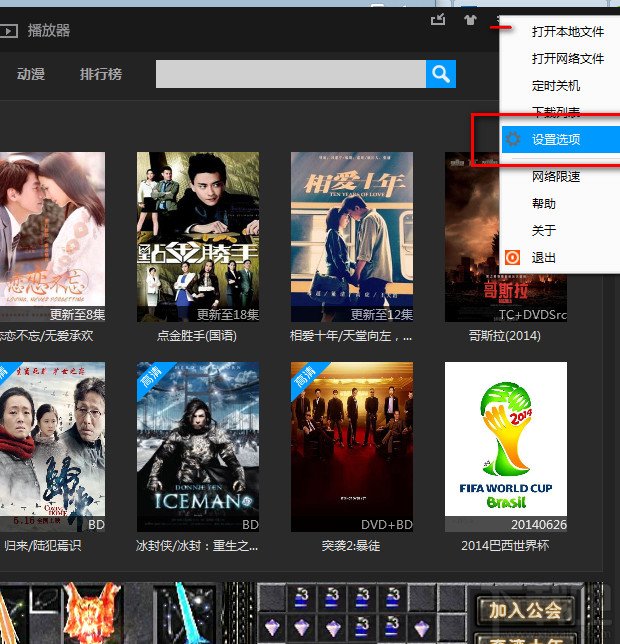Viewport: 620px width, 644px height.
Task: Click the title link 相爱十年/天堂向左
Action: 351,336
